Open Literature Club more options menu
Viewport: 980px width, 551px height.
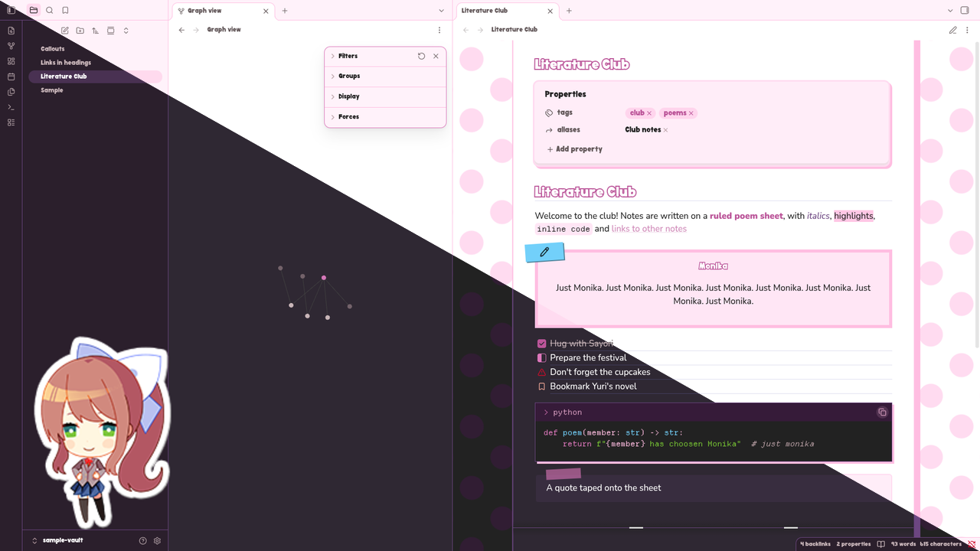969,30
